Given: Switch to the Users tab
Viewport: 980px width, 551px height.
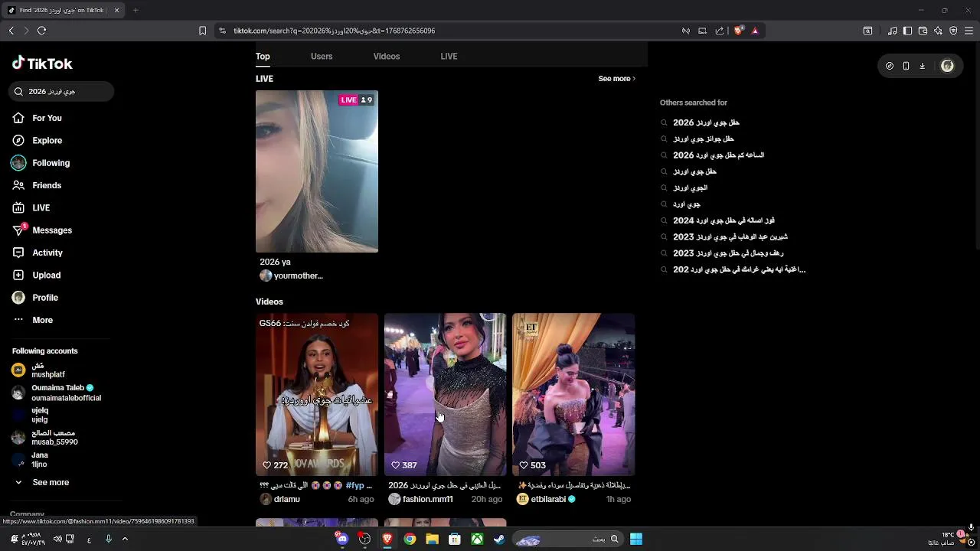Looking at the screenshot, I should coord(322,56).
